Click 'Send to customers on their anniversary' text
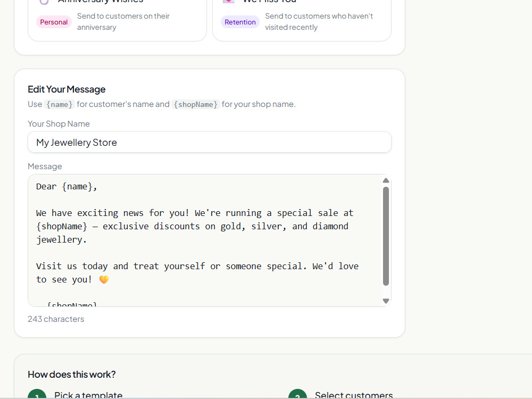This screenshot has height=399, width=532. [x=123, y=22]
